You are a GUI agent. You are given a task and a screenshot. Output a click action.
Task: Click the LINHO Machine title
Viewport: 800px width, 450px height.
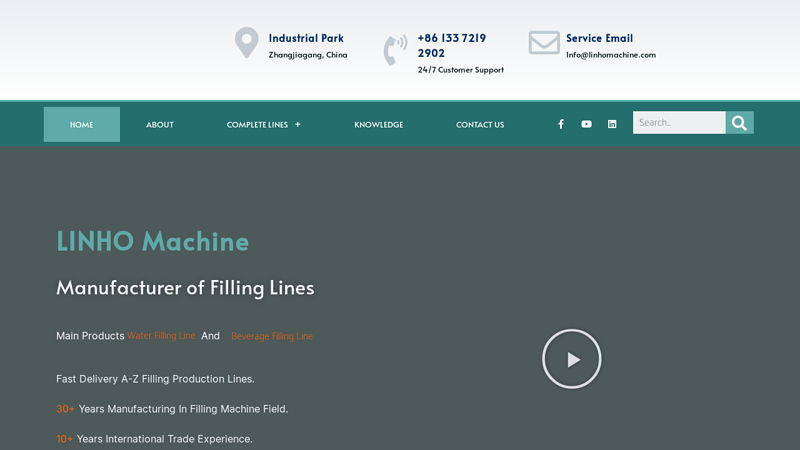click(x=153, y=241)
